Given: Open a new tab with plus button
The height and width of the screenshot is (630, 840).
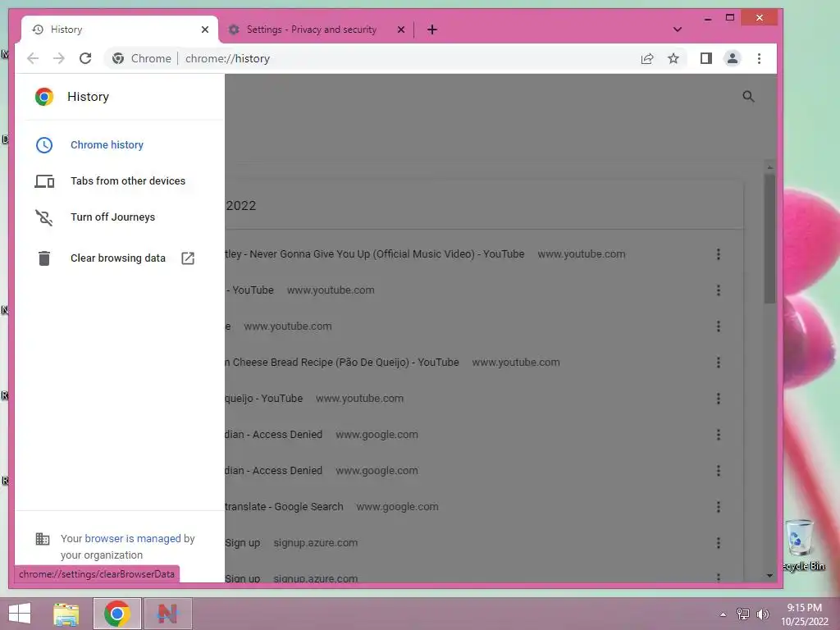Looking at the screenshot, I should coord(432,30).
